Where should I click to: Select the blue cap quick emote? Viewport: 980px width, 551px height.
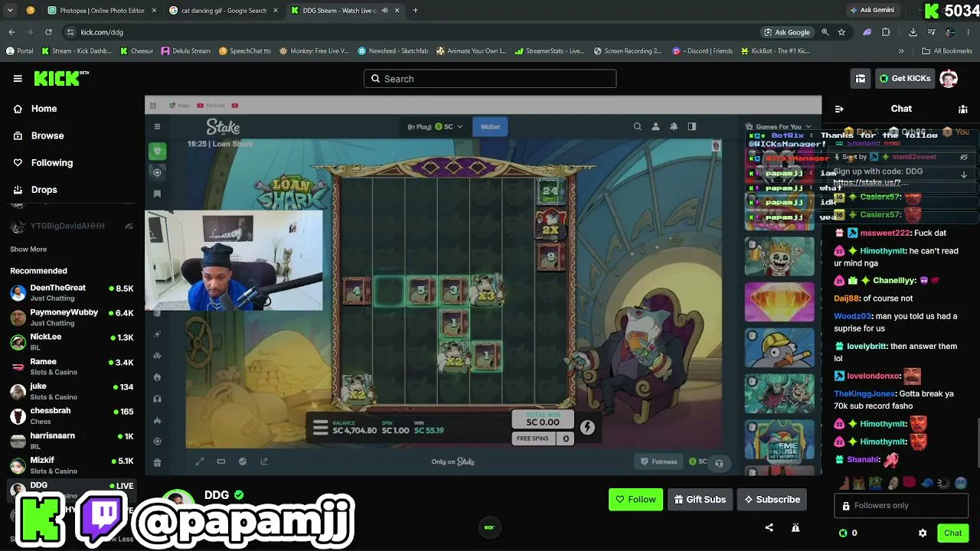coord(926,483)
